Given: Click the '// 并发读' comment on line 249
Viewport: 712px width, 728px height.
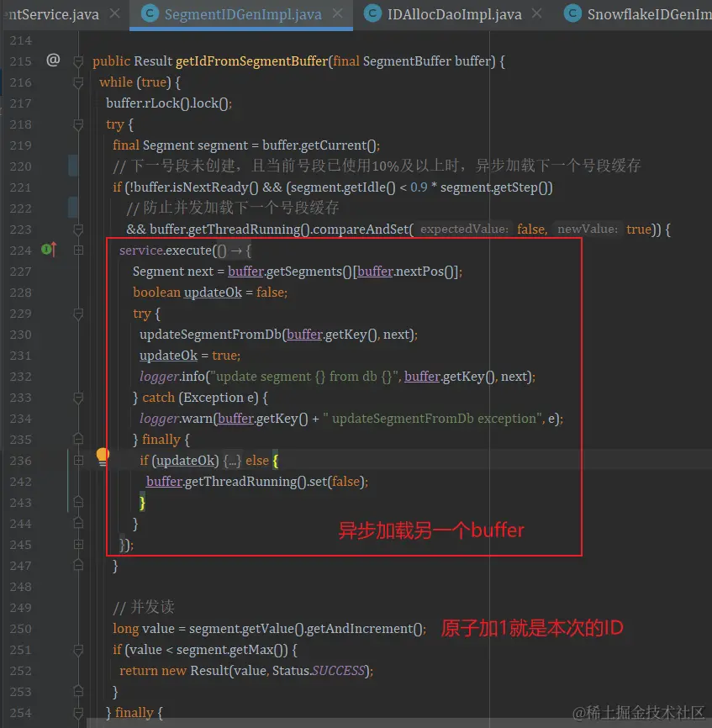Looking at the screenshot, I should pos(144,607).
